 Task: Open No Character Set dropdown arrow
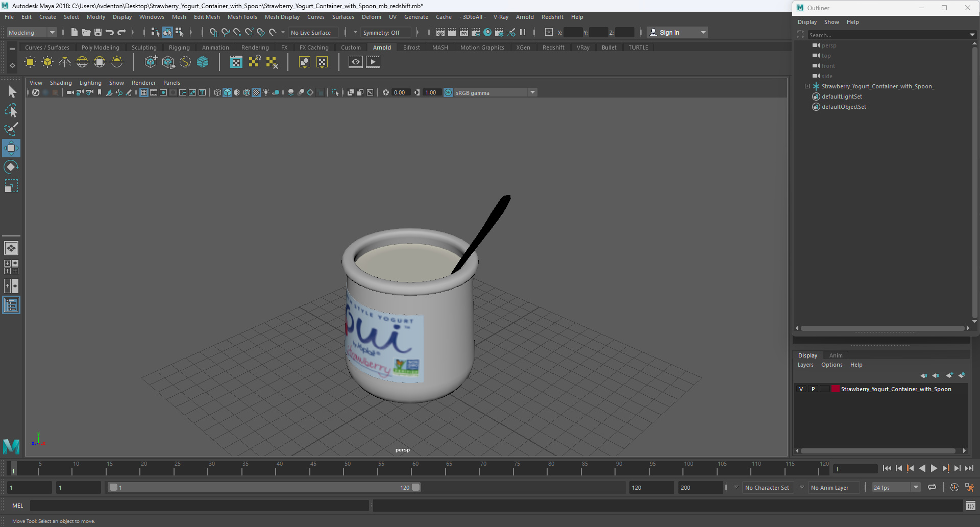click(736, 487)
